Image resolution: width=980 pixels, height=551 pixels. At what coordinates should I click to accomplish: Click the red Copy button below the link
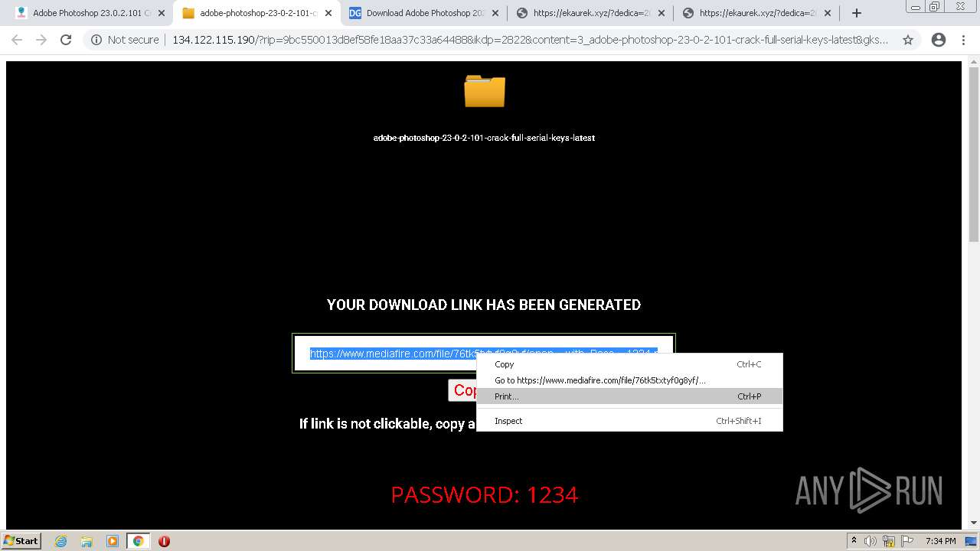pyautogui.click(x=462, y=390)
